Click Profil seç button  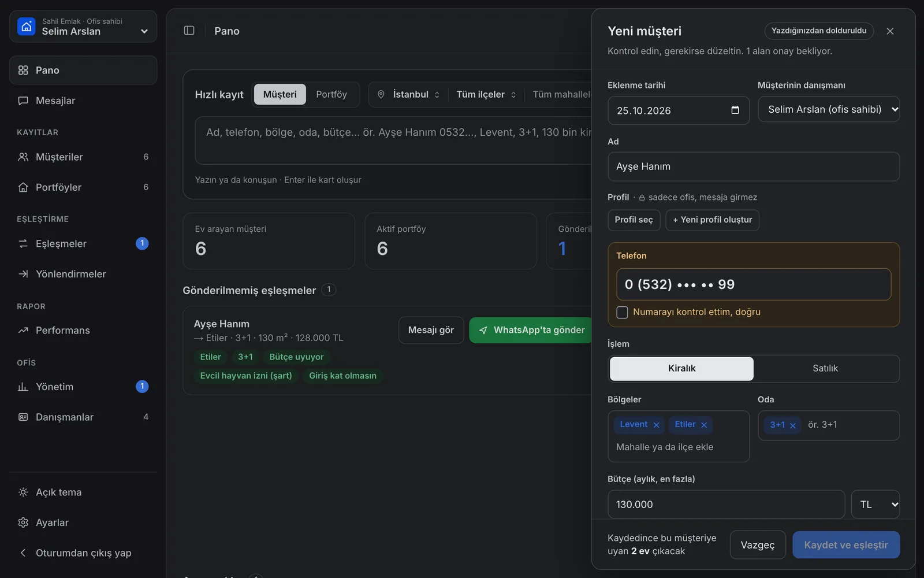[634, 220]
